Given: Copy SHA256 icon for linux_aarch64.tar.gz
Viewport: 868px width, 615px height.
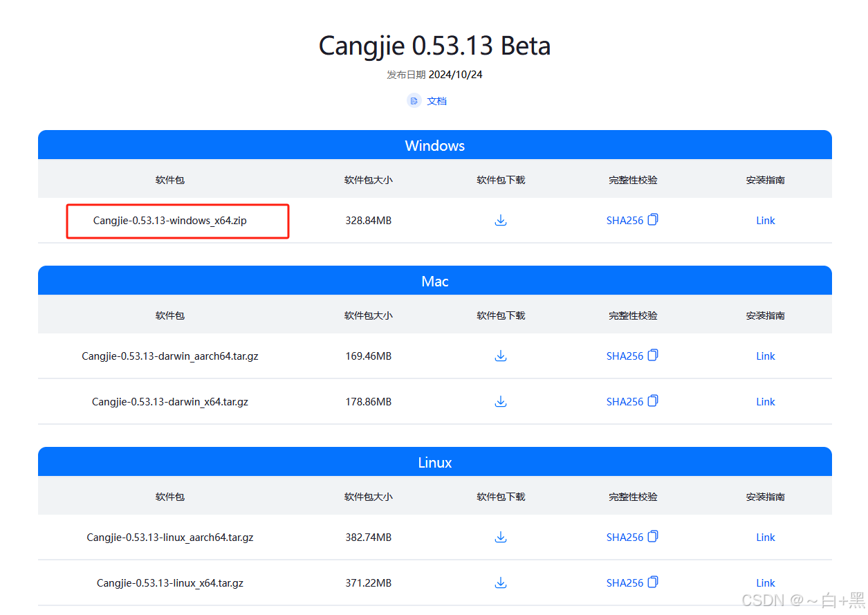Looking at the screenshot, I should click(653, 537).
